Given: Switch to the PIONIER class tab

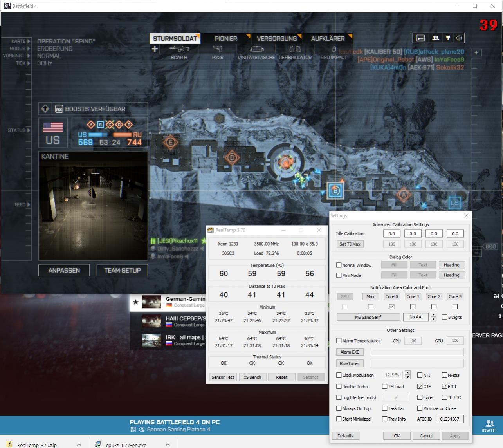Looking at the screenshot, I should point(226,38).
